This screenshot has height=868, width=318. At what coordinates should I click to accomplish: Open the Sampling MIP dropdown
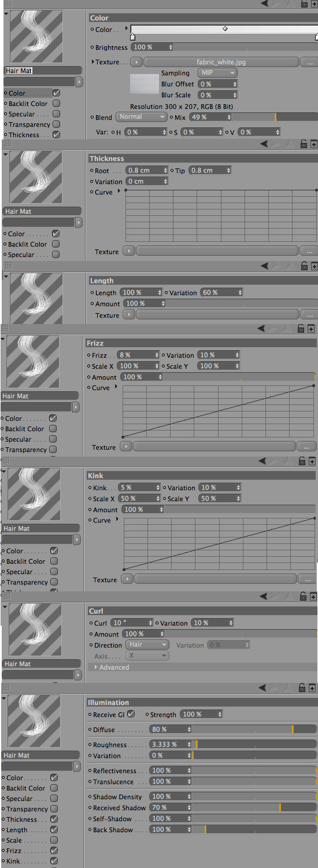(217, 73)
